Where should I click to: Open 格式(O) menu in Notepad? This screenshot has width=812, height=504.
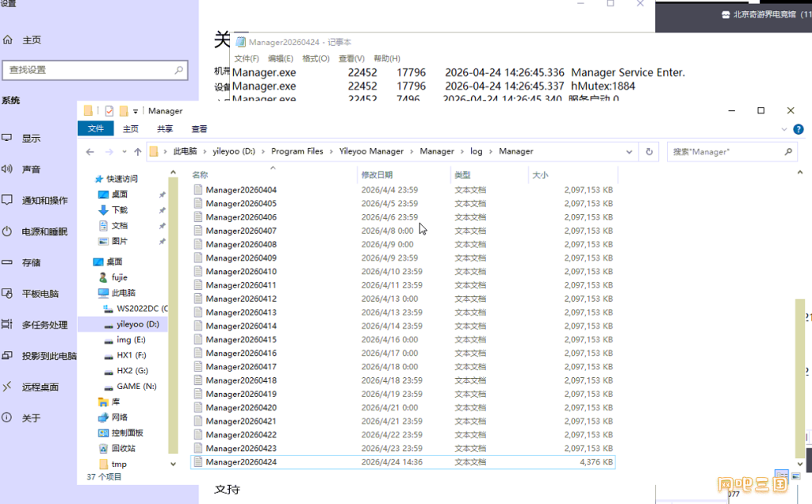tap(316, 59)
